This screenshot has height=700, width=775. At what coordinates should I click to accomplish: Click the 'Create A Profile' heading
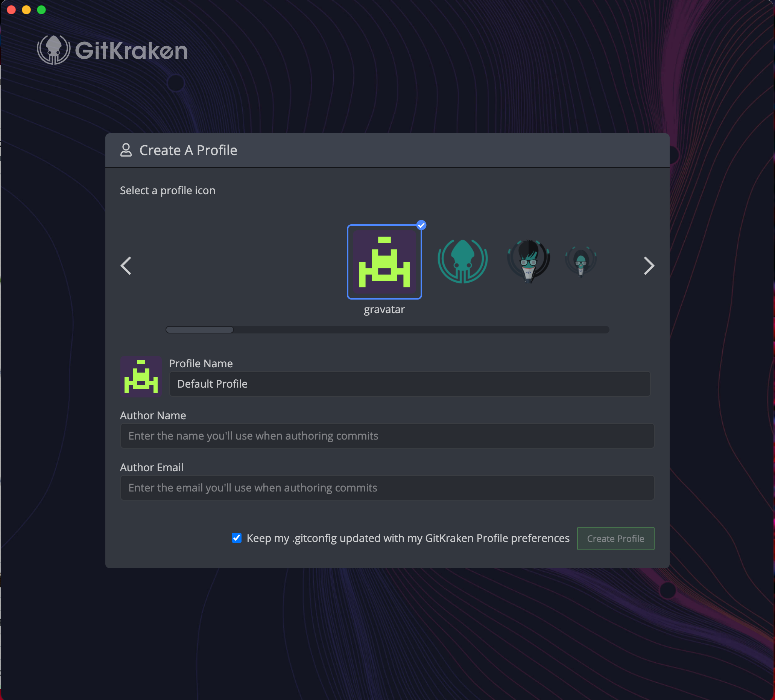188,150
